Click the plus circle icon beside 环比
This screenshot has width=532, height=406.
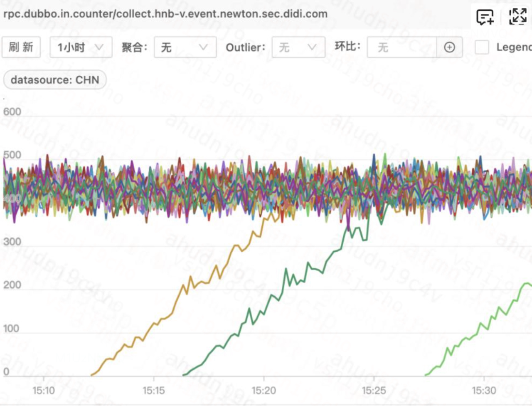[x=449, y=47]
